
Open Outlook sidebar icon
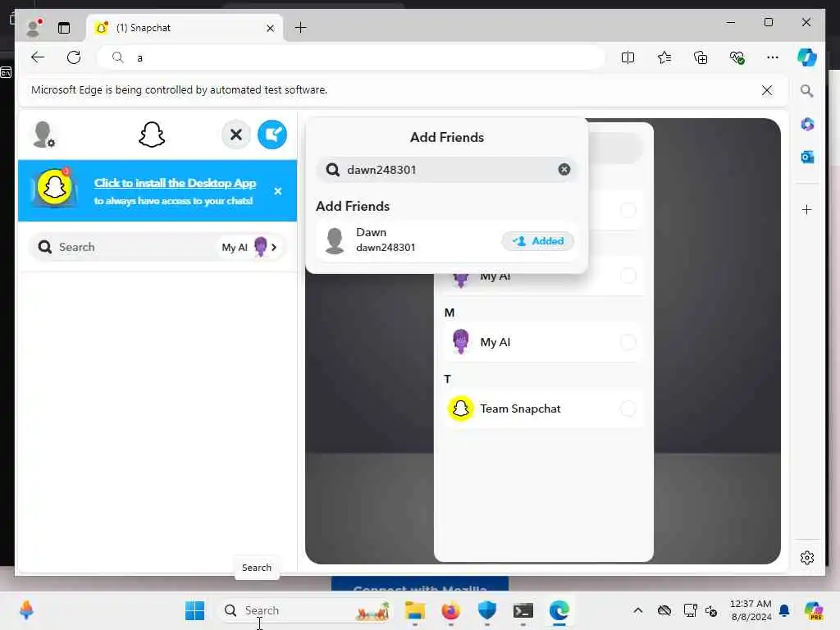(807, 157)
